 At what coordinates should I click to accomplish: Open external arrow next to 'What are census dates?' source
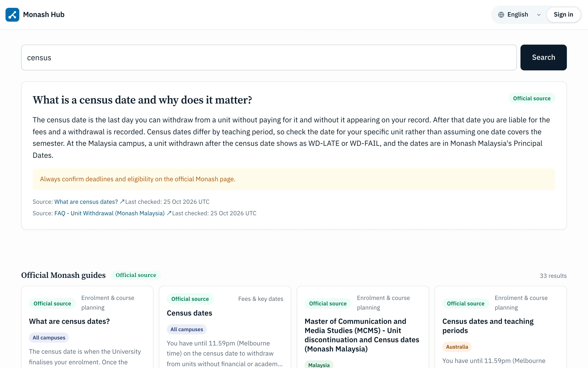click(x=122, y=201)
